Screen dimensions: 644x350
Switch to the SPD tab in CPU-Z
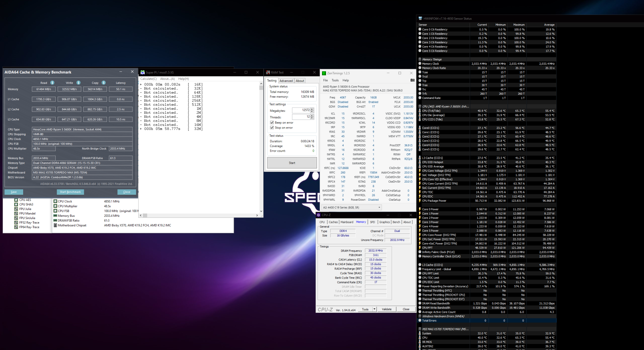372,222
